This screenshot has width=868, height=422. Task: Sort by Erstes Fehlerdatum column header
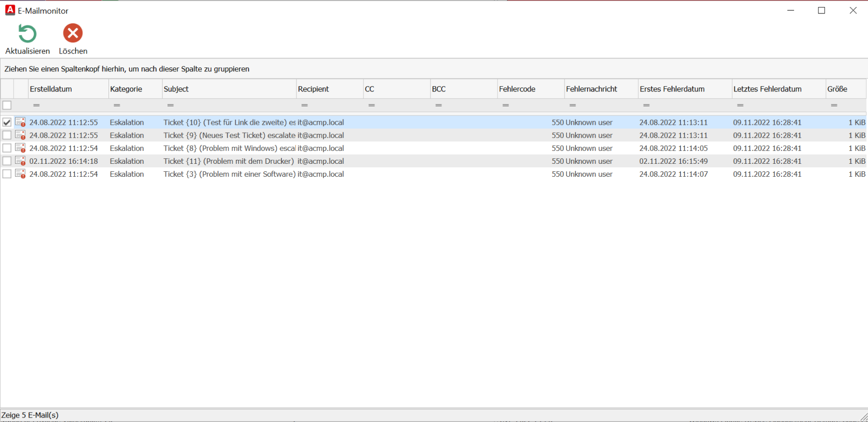pyautogui.click(x=685, y=89)
